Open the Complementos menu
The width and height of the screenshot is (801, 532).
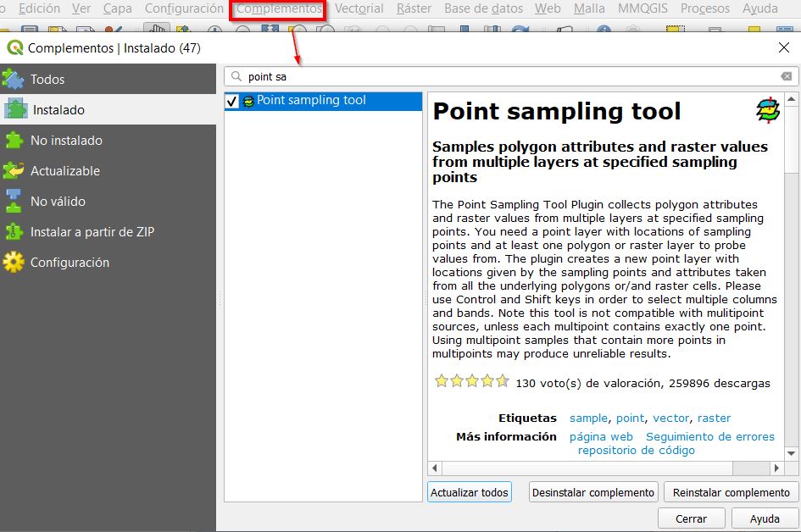pyautogui.click(x=278, y=9)
